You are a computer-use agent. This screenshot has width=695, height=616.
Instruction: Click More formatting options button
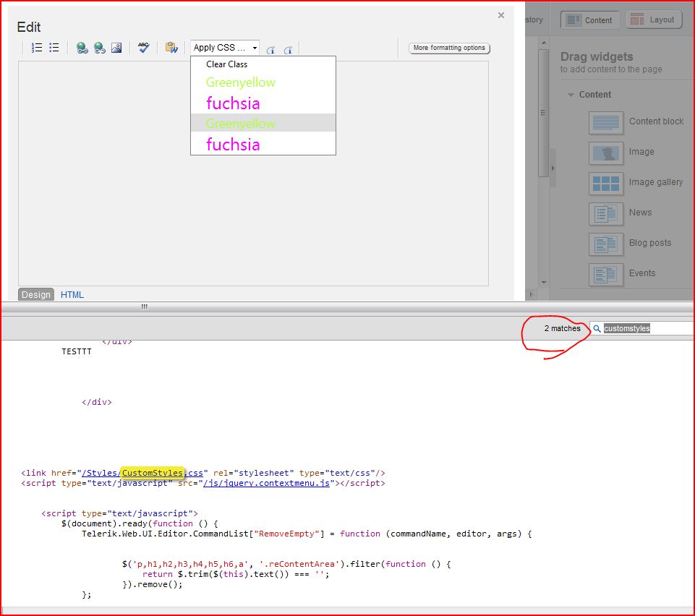click(x=449, y=48)
